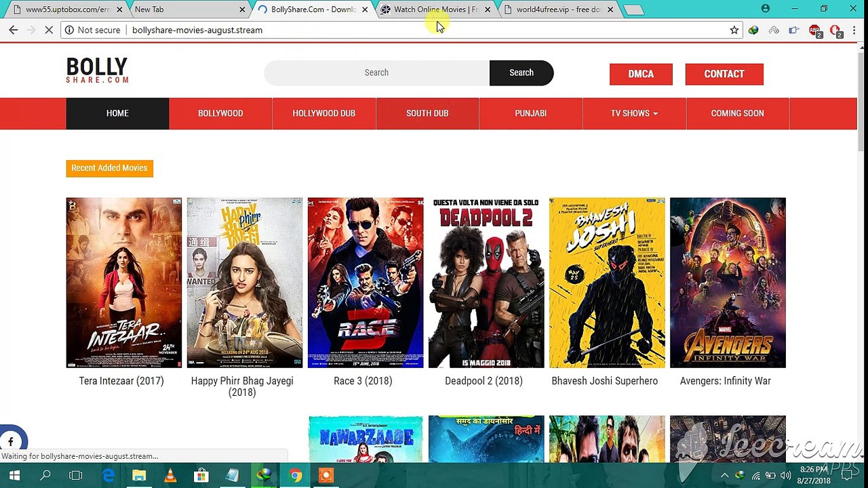868x488 pixels.
Task: Open the Nawabzaade movie poster
Action: (366, 439)
